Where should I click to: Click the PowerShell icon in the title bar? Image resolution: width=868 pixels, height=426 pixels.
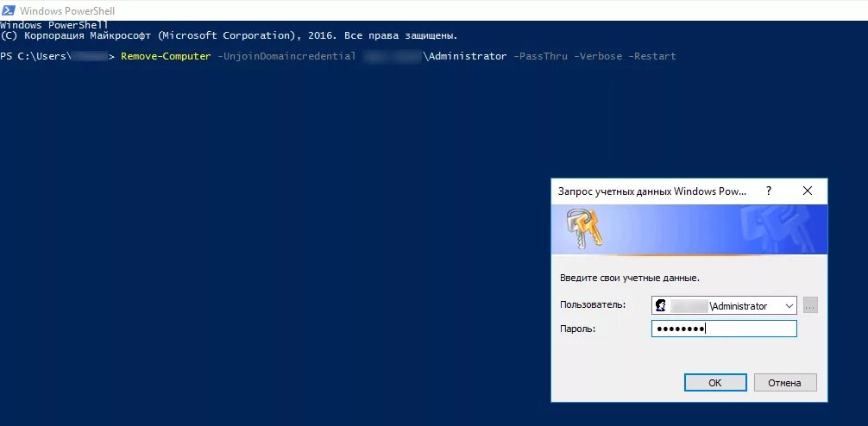pyautogui.click(x=9, y=10)
